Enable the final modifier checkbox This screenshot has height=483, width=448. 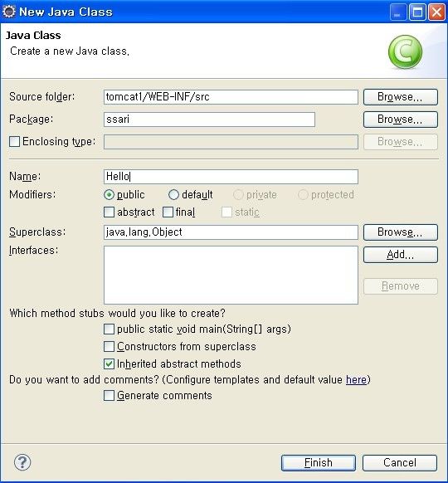[168, 212]
